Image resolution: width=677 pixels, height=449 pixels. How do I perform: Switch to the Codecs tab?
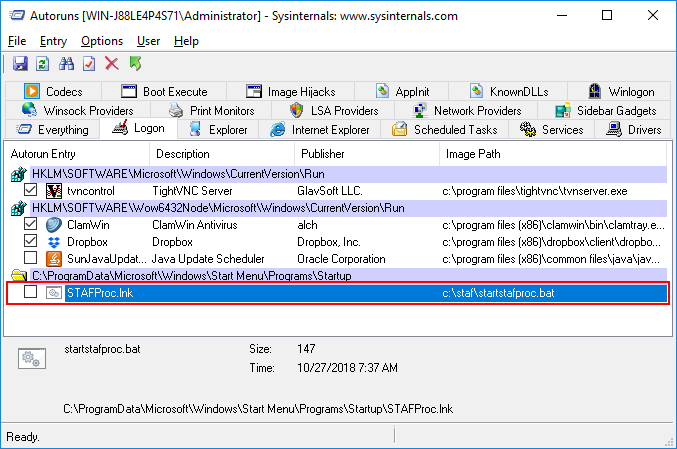pyautogui.click(x=53, y=92)
